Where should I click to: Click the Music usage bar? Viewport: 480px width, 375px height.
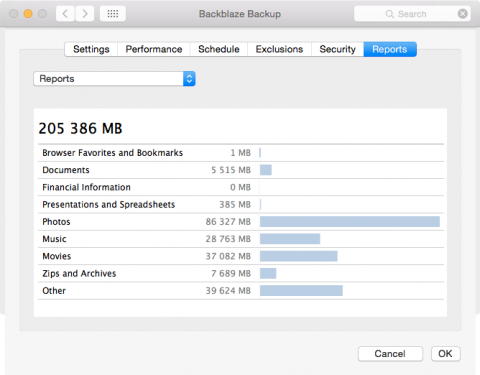click(290, 239)
